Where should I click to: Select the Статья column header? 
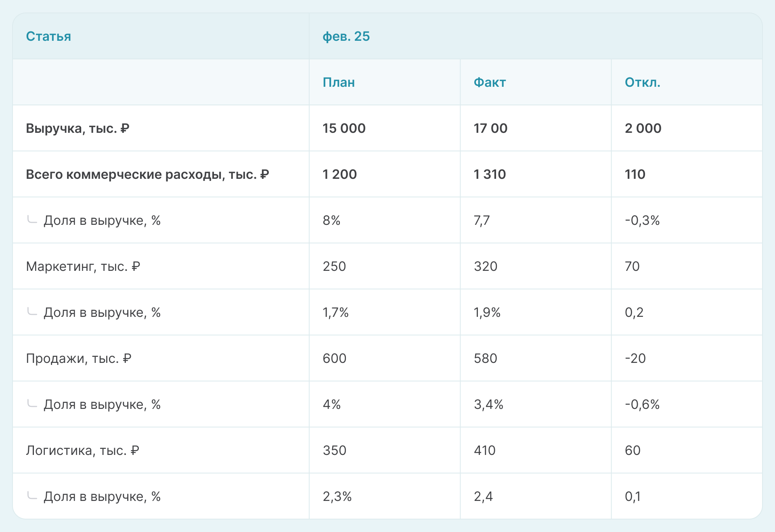click(x=48, y=36)
